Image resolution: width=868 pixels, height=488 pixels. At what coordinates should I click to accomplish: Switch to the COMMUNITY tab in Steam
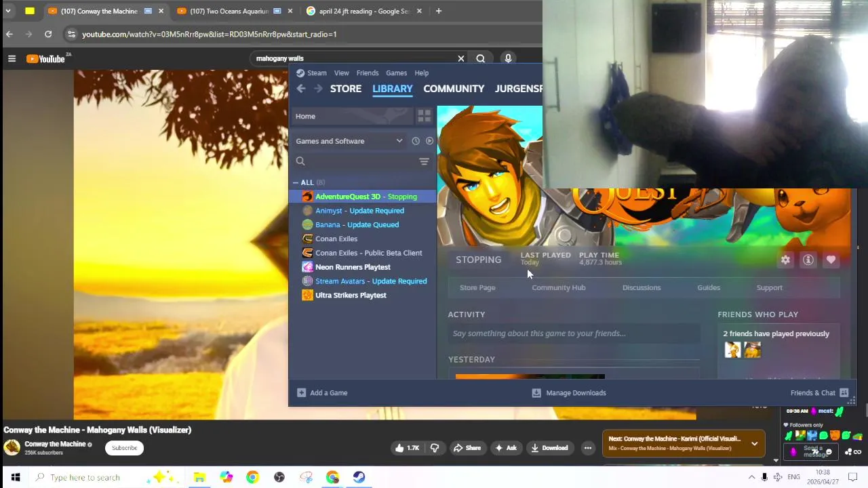point(454,89)
